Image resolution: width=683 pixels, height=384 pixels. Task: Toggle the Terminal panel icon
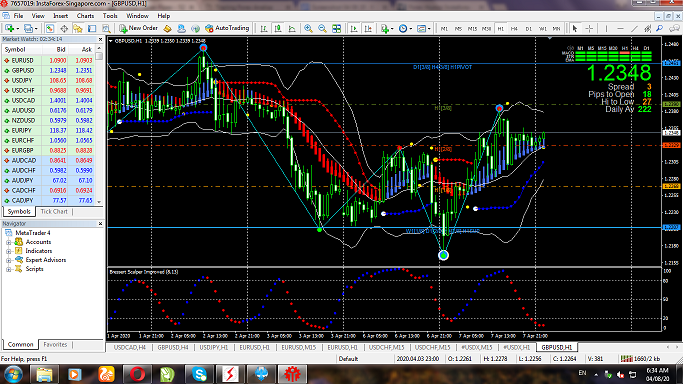(x=92, y=28)
